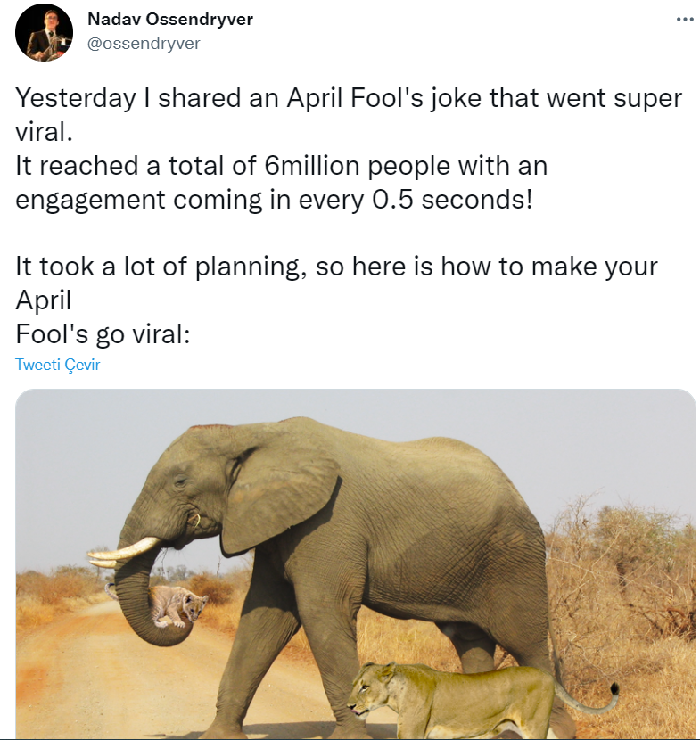Click the line starting "Yesterday I shared"
Image resolution: width=700 pixels, height=740 pixels.
[x=349, y=98]
